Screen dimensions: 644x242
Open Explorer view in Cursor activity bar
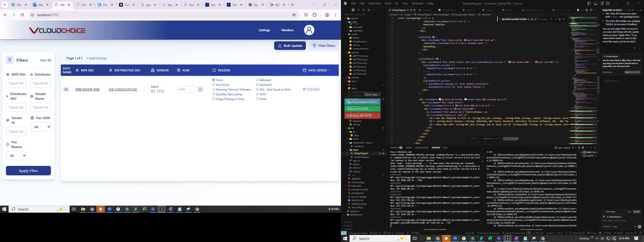[353, 10]
